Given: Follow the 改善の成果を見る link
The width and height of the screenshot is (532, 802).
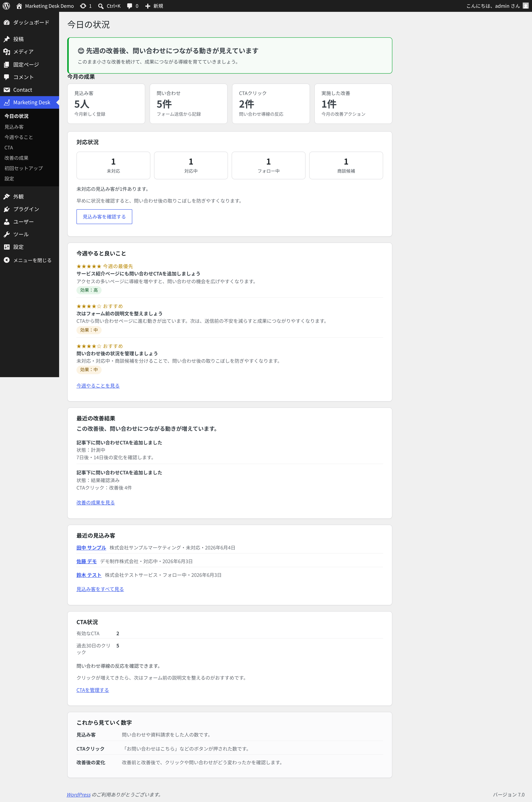Looking at the screenshot, I should 96,502.
